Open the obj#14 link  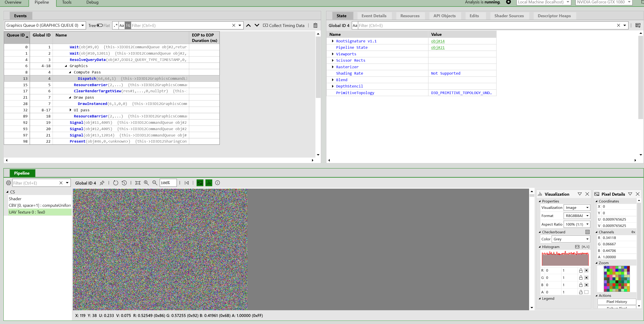(x=438, y=41)
